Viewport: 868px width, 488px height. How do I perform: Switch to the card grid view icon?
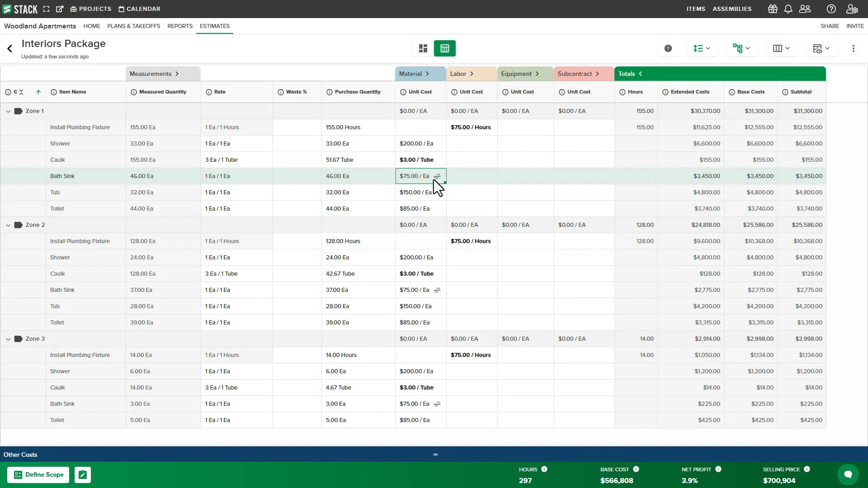[423, 48]
